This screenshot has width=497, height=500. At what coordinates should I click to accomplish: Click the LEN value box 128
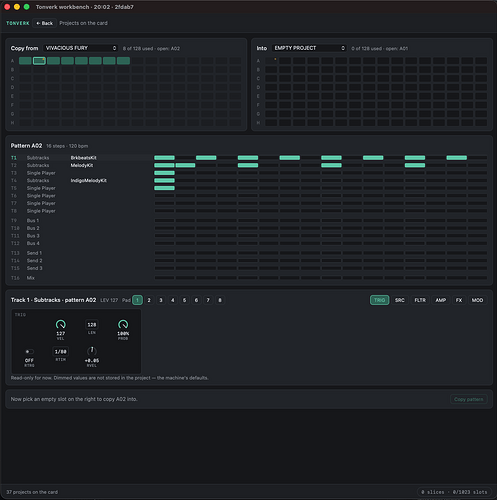pyautogui.click(x=92, y=325)
